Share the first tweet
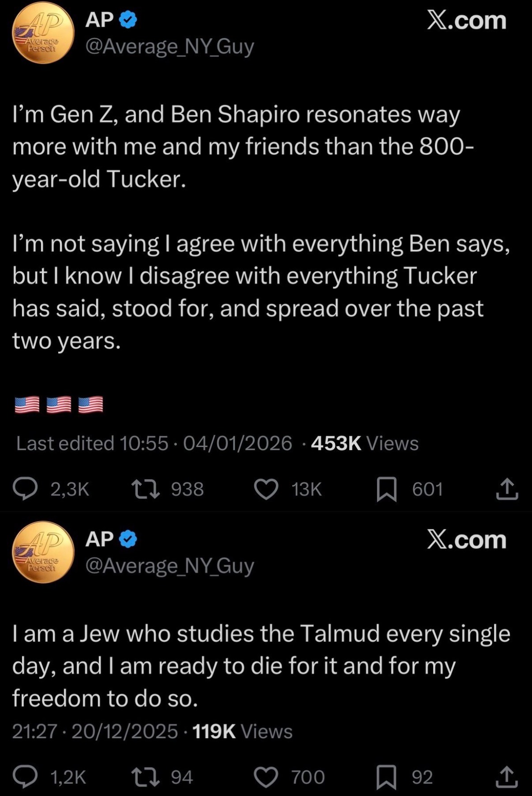 [x=507, y=489]
